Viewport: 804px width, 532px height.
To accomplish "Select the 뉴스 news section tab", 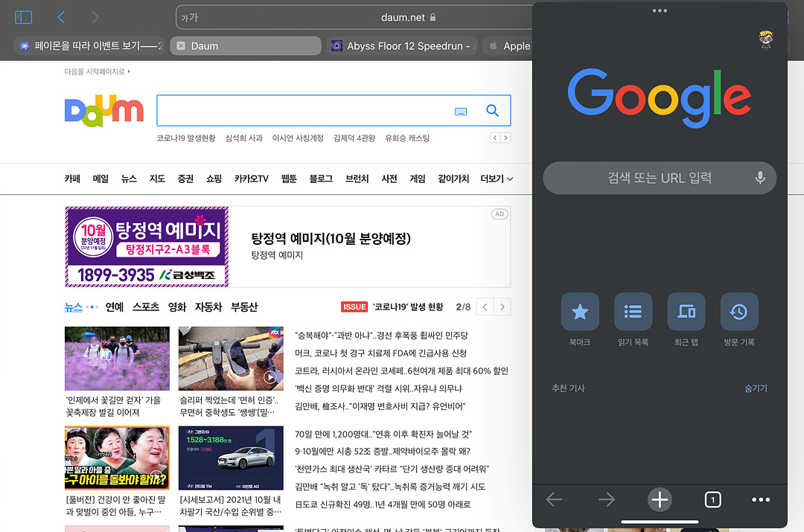I will (x=73, y=307).
